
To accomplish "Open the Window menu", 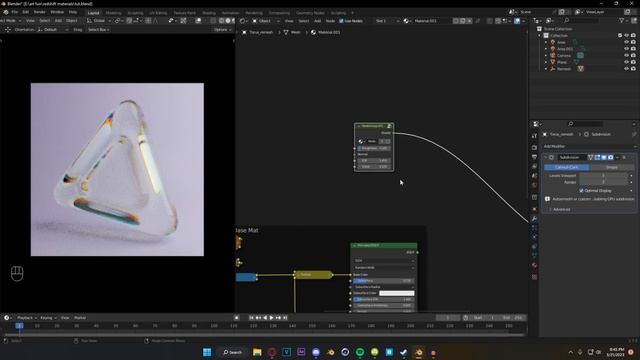I will 57,12.
